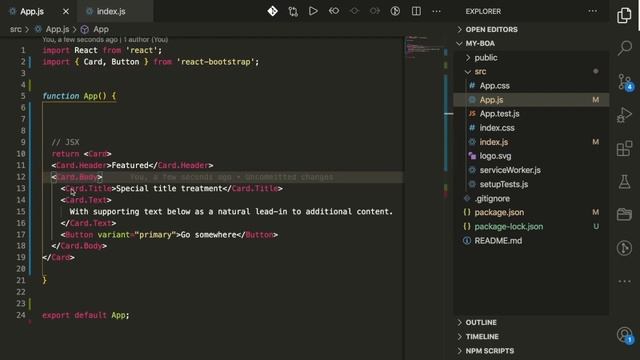
Task: Open index.css in the explorer
Action: (497, 128)
